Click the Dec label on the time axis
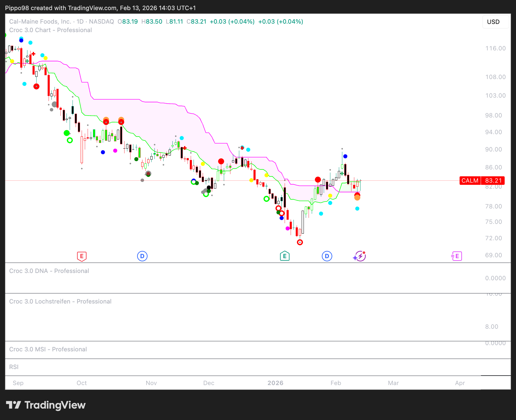 (209, 383)
